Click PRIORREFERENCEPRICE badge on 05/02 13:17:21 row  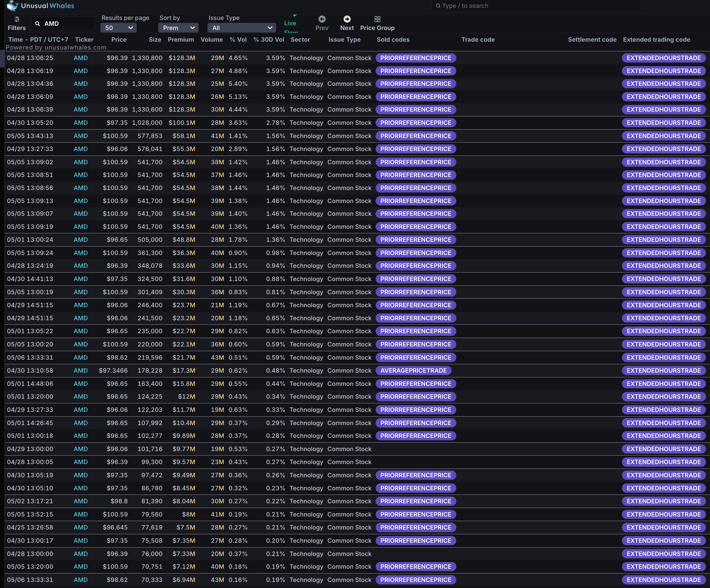point(416,501)
